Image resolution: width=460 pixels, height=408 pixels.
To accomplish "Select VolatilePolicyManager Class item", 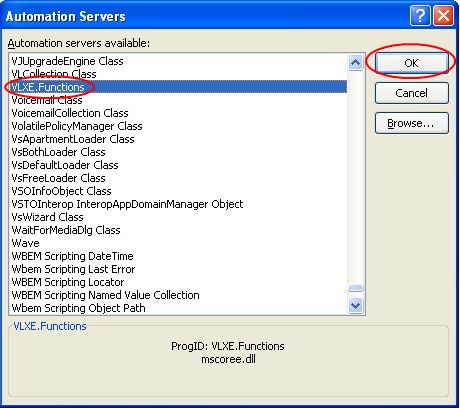I will (x=77, y=126).
